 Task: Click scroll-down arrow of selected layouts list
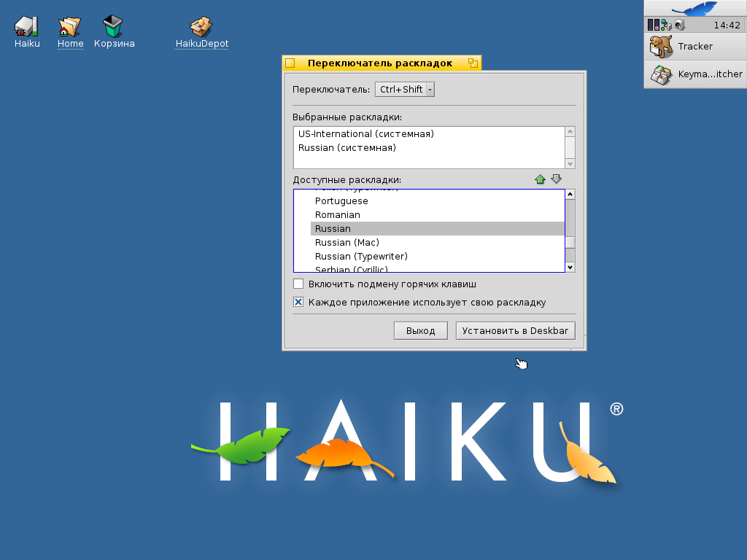[570, 164]
